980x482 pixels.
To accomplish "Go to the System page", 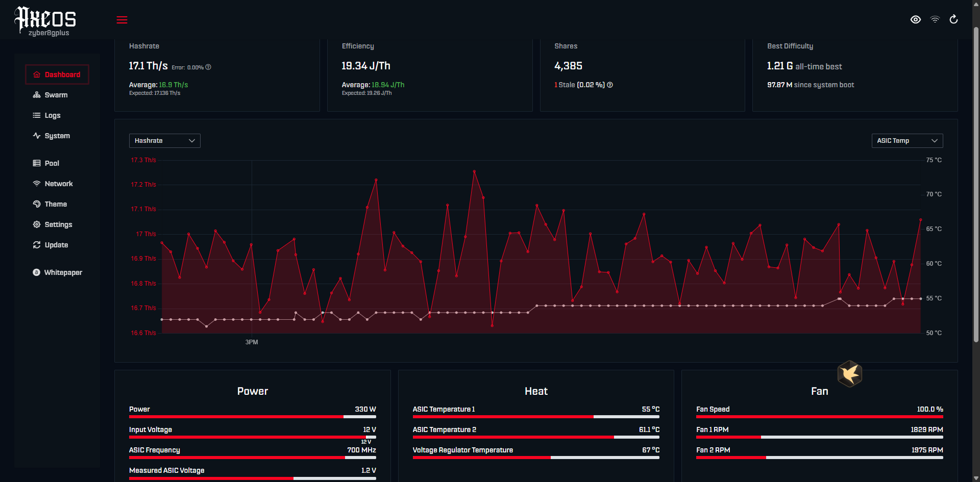I will (x=57, y=136).
